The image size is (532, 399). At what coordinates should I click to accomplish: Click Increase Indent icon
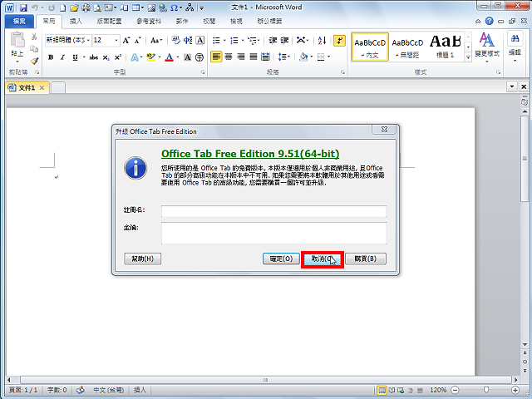pyautogui.click(x=284, y=41)
